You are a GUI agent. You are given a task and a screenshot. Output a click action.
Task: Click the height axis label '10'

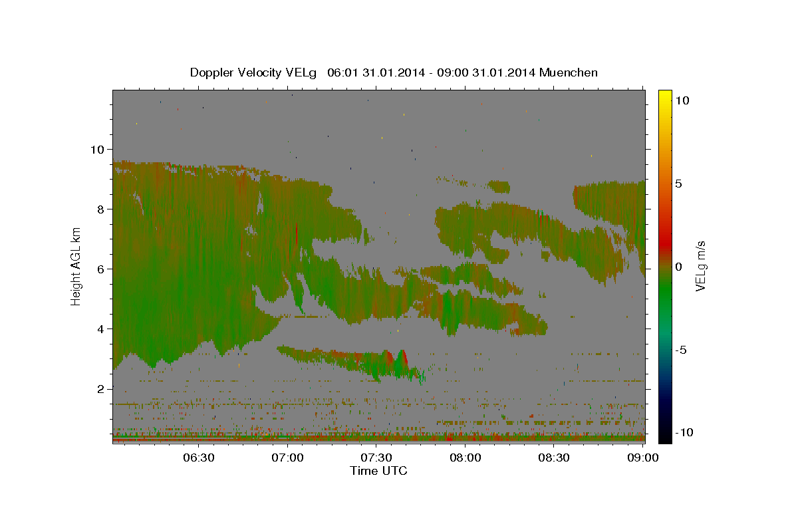[98, 149]
